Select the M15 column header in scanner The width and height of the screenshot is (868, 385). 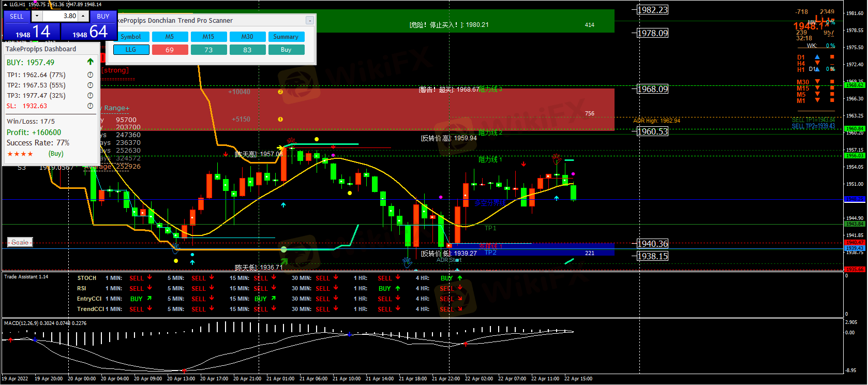208,37
